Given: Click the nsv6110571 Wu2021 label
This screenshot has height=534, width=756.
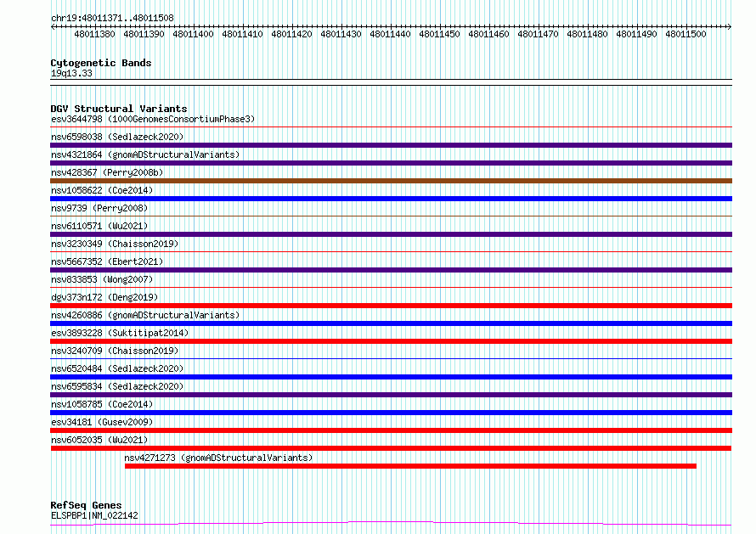Looking at the screenshot, I should [x=99, y=226].
